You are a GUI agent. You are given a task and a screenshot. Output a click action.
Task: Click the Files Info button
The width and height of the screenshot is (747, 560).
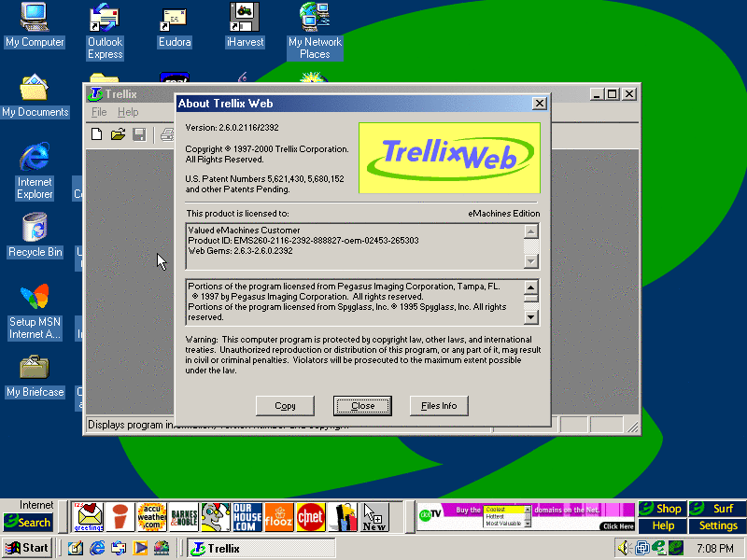[439, 405]
